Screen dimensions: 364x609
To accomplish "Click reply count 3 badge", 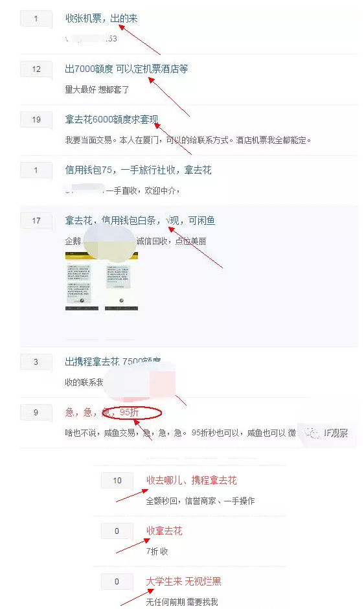I will tap(36, 362).
